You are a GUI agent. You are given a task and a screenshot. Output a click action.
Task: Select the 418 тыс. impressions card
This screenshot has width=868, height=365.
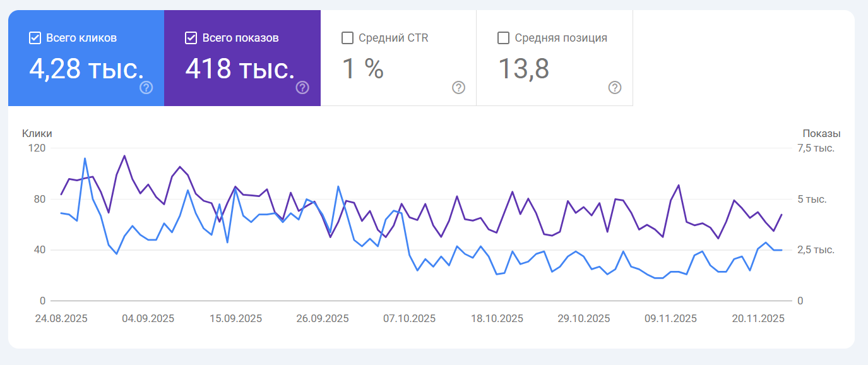pyautogui.click(x=242, y=58)
